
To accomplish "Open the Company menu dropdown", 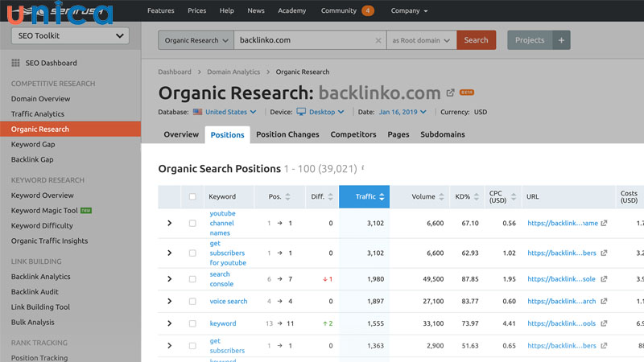I will point(409,10).
